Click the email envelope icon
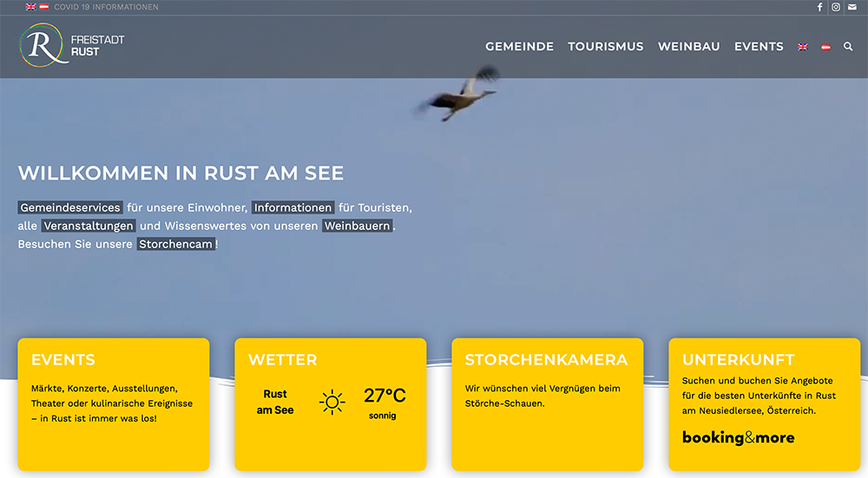868x478 pixels. pos(852,7)
